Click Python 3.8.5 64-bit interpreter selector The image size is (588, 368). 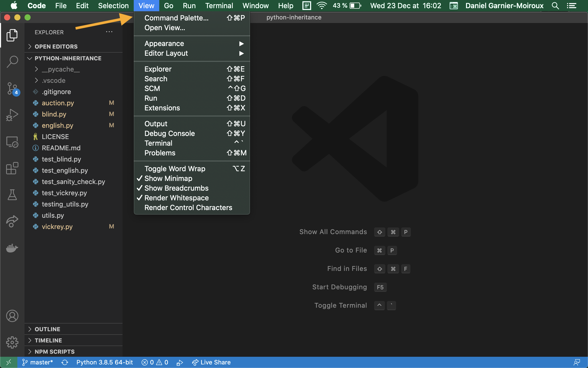point(105,362)
